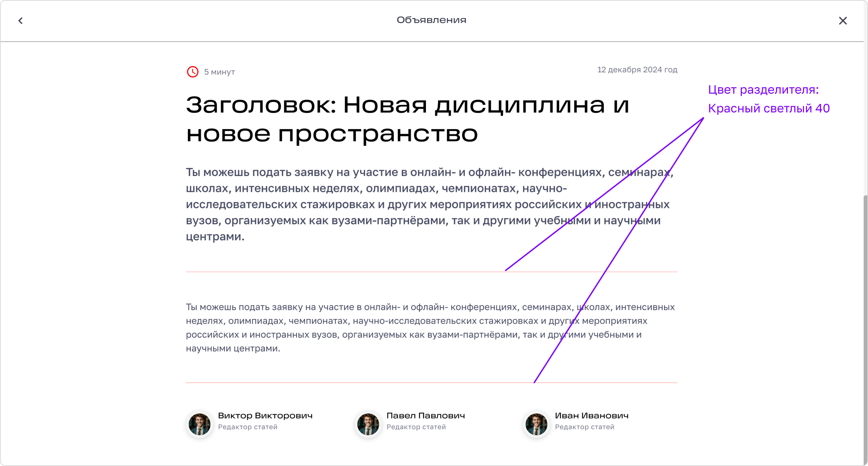The height and width of the screenshot is (466, 868).
Task: Click the 'Объявления' page title
Action: (431, 20)
